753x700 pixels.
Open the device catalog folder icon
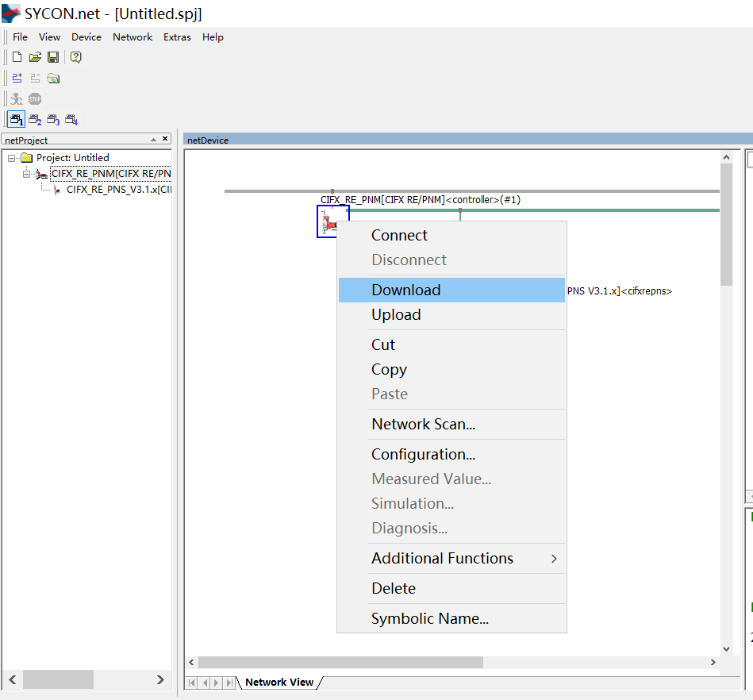pos(53,78)
